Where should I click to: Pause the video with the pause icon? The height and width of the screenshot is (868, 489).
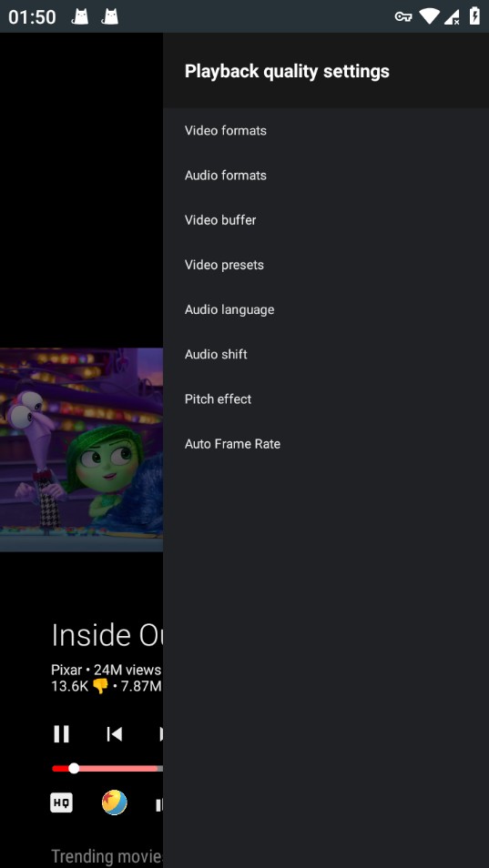(61, 734)
